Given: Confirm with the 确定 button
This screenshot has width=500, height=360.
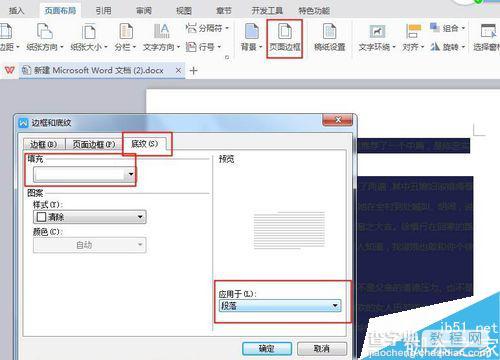Looking at the screenshot, I should click(267, 349).
